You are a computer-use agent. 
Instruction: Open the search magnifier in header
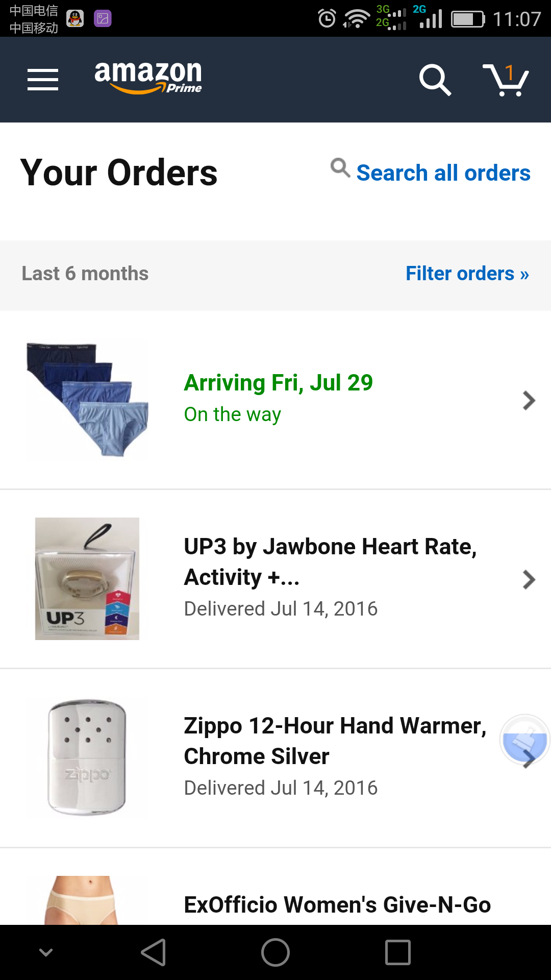(x=435, y=80)
